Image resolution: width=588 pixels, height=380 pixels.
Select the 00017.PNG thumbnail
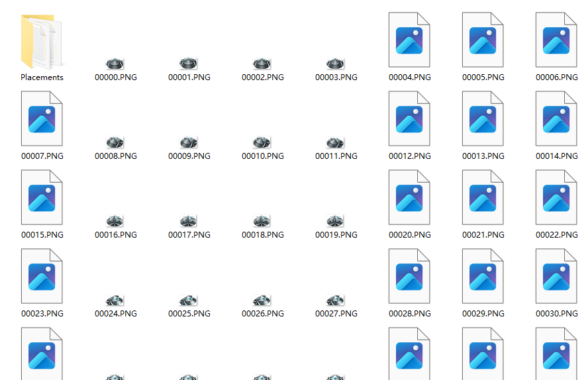pyautogui.click(x=189, y=221)
